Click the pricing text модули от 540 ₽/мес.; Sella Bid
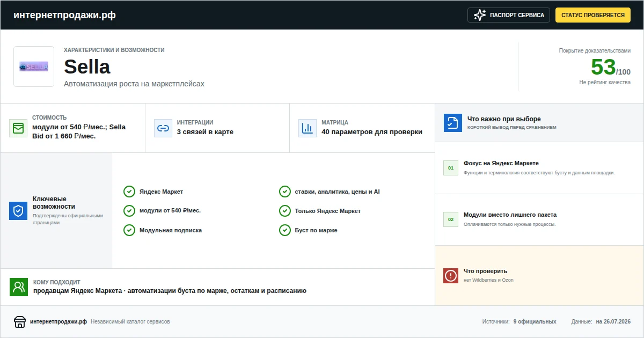The height and width of the screenshot is (338, 644). pos(79,131)
